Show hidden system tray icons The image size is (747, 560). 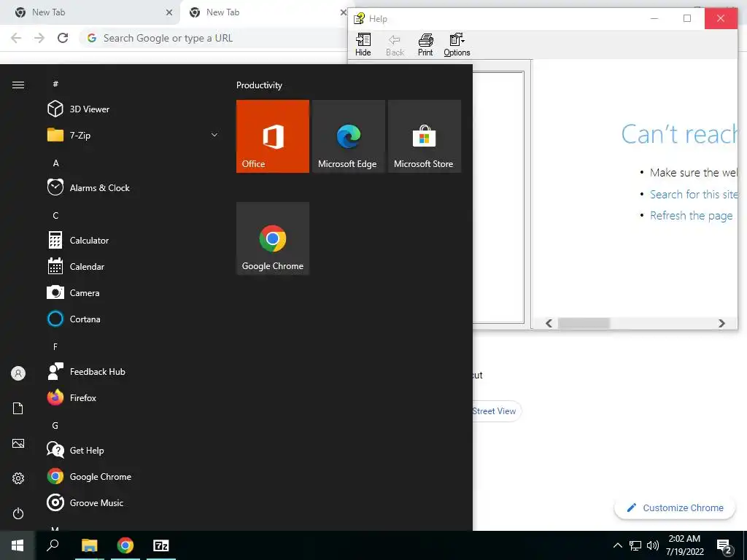pyautogui.click(x=617, y=545)
